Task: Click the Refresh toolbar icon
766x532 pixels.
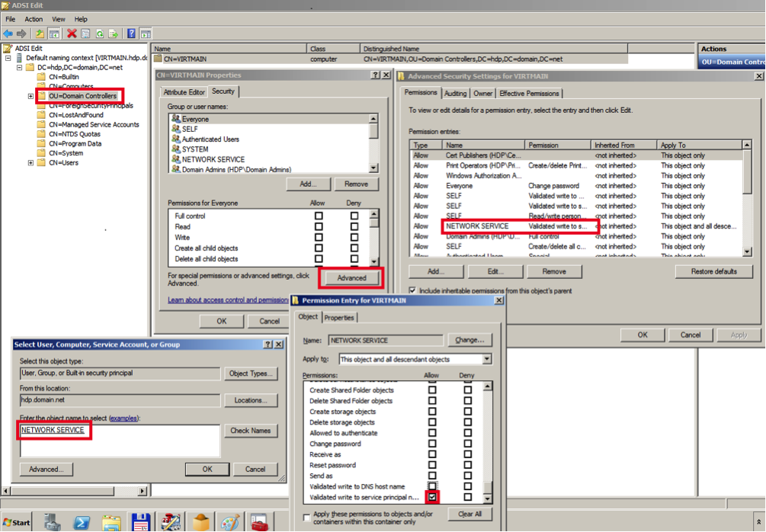Action: pyautogui.click(x=99, y=34)
